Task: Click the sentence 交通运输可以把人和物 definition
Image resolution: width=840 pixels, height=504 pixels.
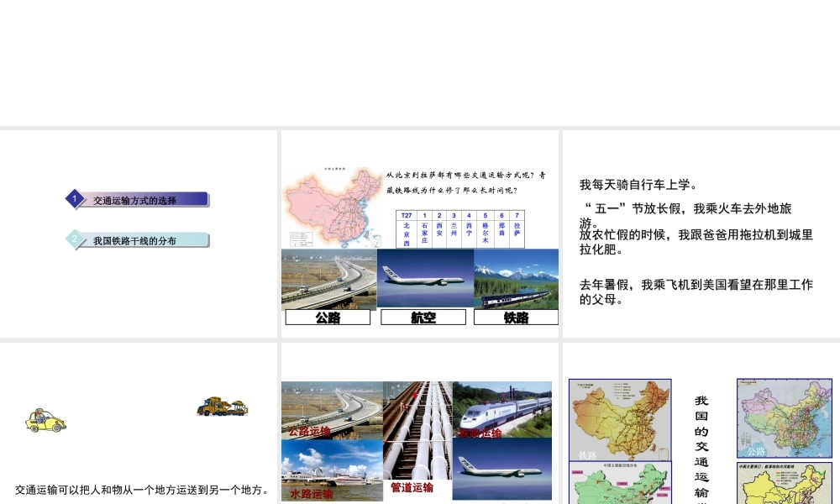Action: [x=142, y=490]
